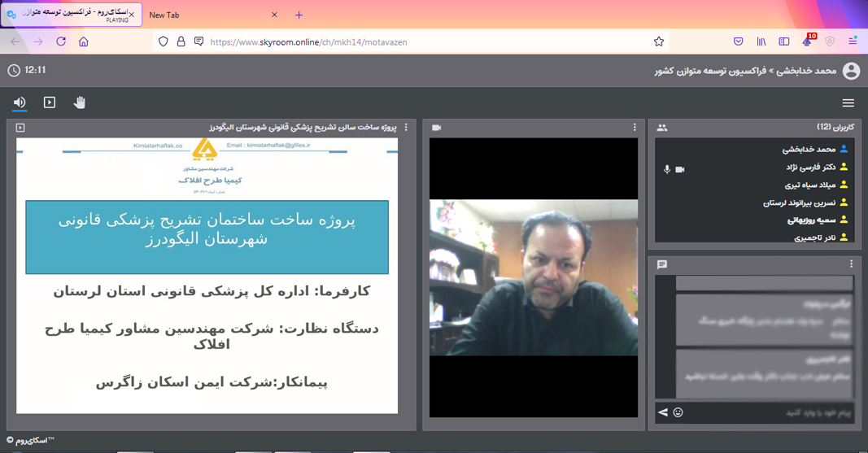Open the hamburger main menu

click(x=848, y=103)
